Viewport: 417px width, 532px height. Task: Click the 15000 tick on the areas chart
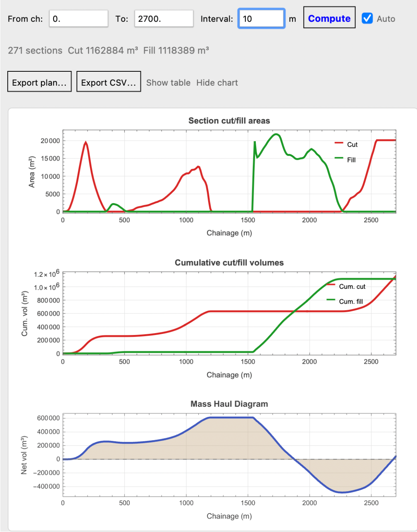click(x=50, y=158)
